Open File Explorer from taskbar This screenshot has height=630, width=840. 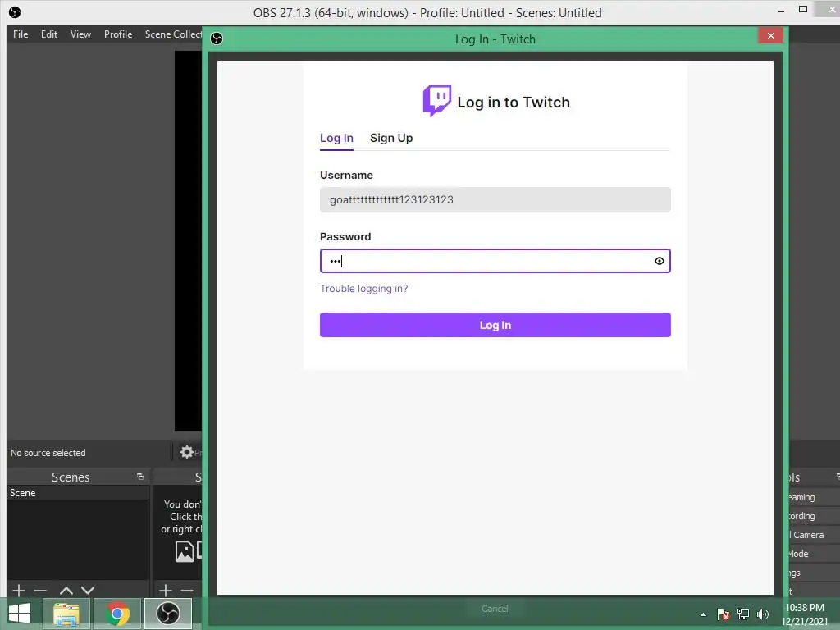click(x=66, y=614)
